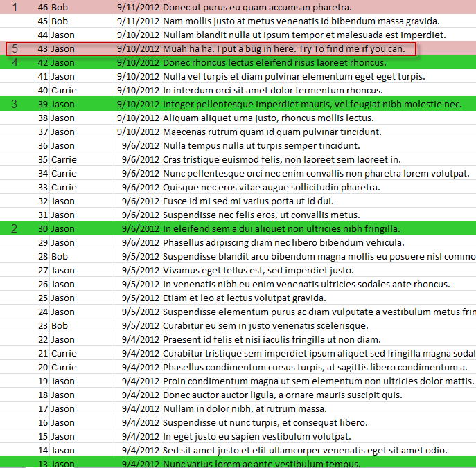Image resolution: width=476 pixels, height=468 pixels.
Task: Select author 'Bob' in revision 23 row
Action: [x=60, y=326]
